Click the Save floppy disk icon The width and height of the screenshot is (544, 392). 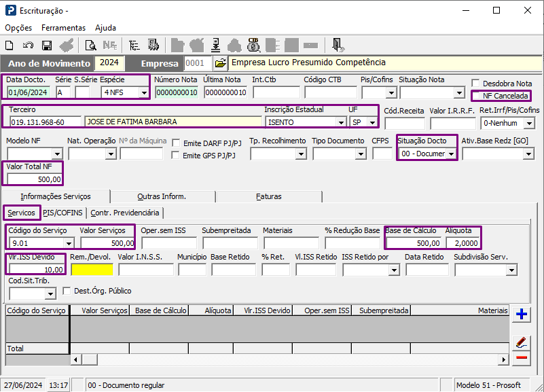click(x=47, y=46)
